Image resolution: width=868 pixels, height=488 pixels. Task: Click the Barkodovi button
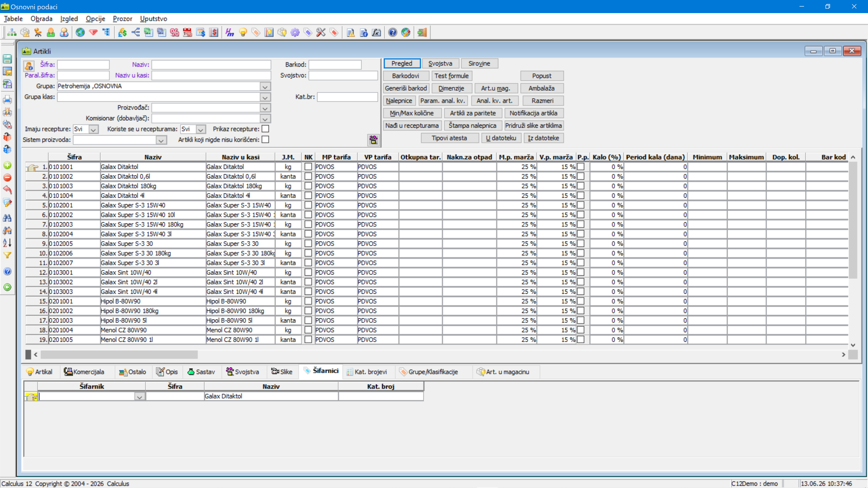(x=406, y=76)
